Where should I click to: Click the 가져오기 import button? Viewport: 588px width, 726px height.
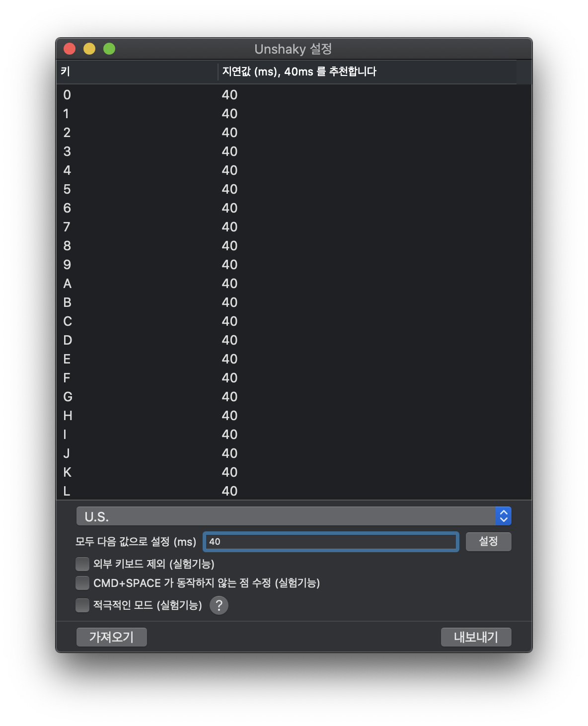[x=111, y=637]
